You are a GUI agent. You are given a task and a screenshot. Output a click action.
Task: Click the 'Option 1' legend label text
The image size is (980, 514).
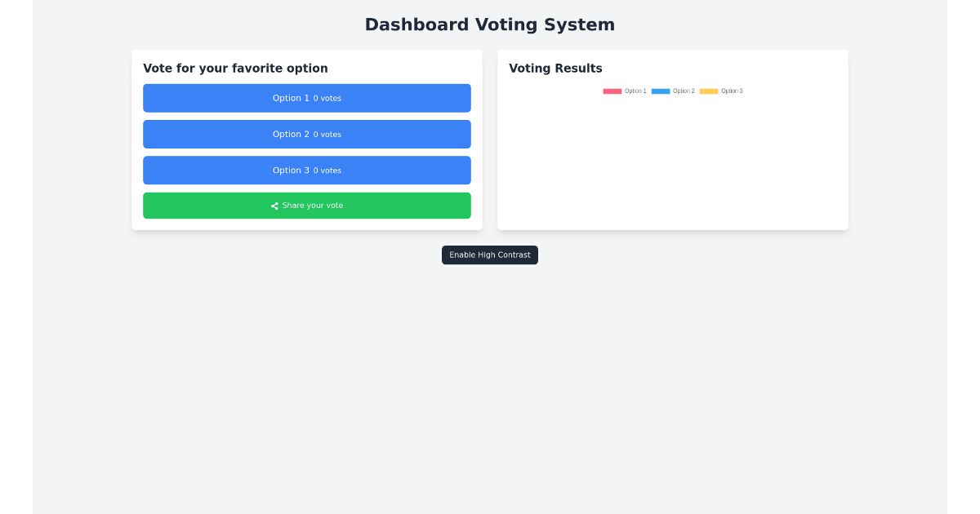click(635, 91)
